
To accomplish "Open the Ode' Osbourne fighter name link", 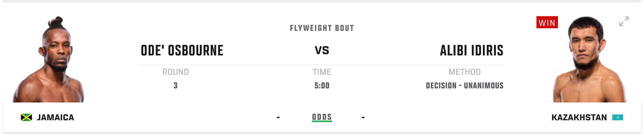I will [182, 51].
